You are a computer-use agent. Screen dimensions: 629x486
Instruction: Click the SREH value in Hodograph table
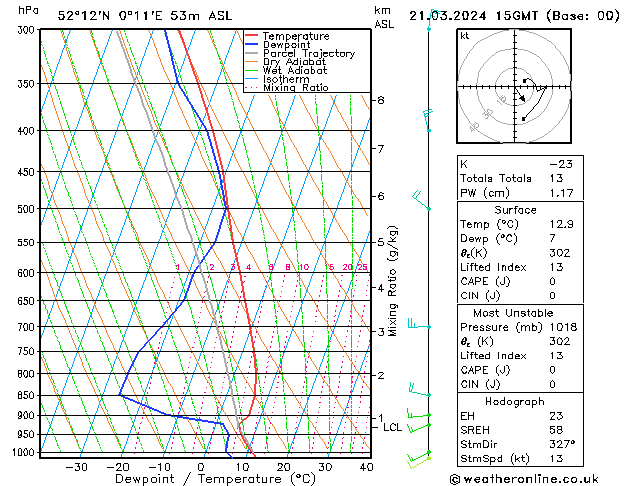[x=556, y=430]
